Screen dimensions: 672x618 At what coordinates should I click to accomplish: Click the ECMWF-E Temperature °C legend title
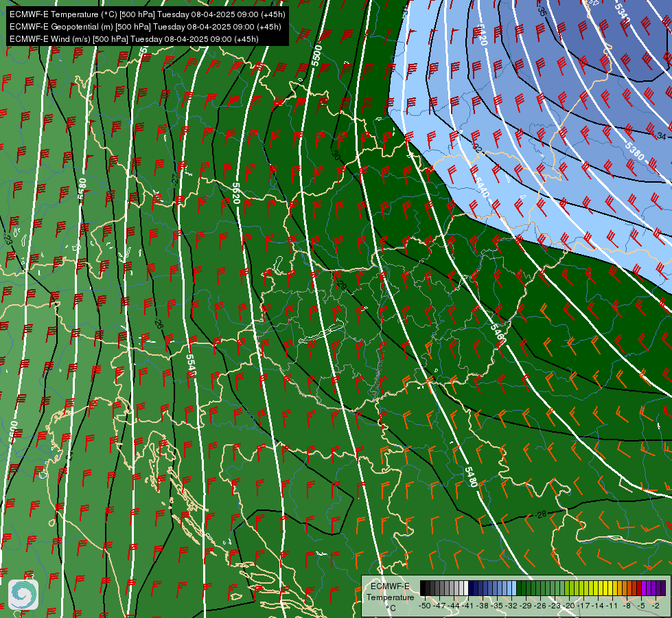coord(390,597)
